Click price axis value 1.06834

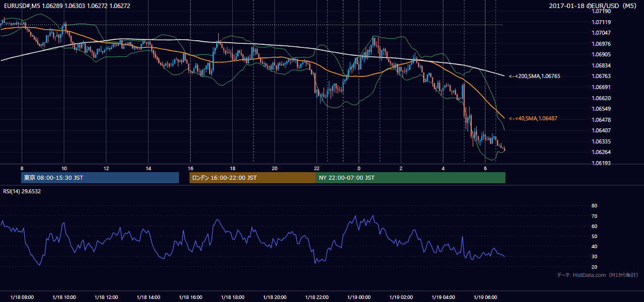click(x=602, y=65)
